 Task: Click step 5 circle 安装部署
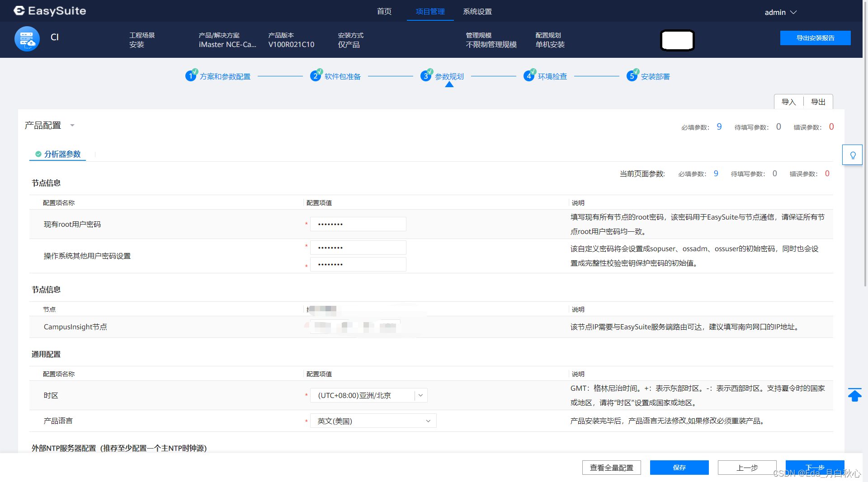632,76
